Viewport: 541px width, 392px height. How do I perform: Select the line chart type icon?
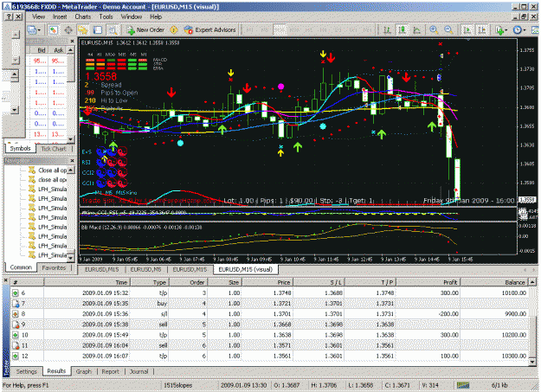417,30
